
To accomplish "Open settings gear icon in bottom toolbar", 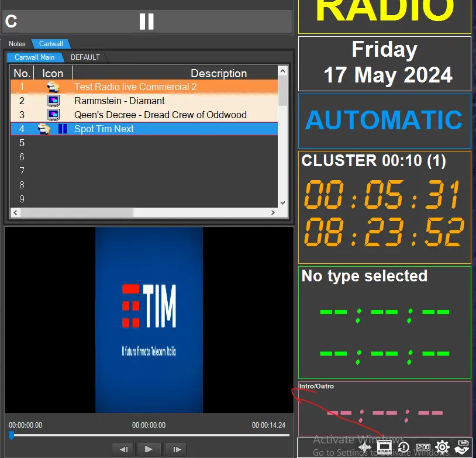I will (x=442, y=447).
